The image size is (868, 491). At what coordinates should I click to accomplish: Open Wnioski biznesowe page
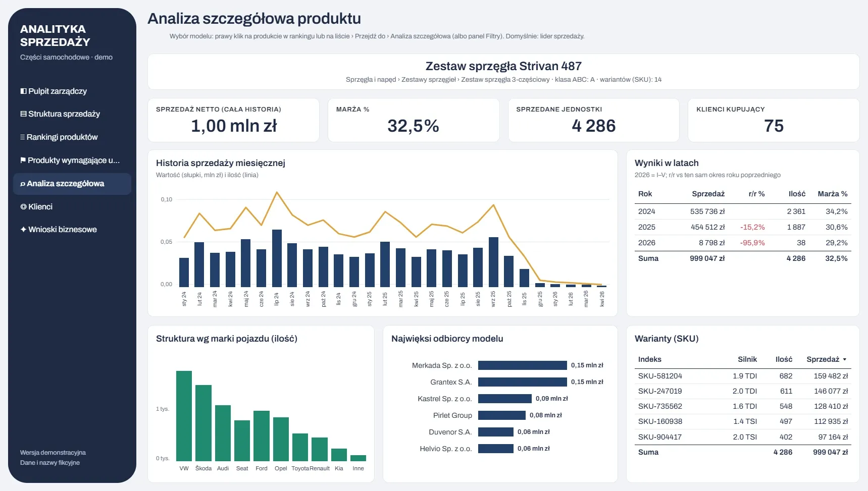(x=72, y=230)
